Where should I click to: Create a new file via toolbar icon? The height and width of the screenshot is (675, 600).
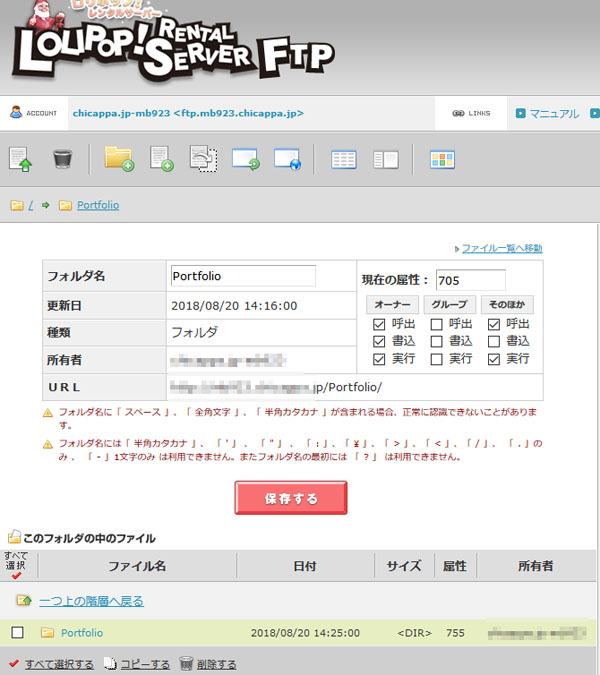pos(161,159)
